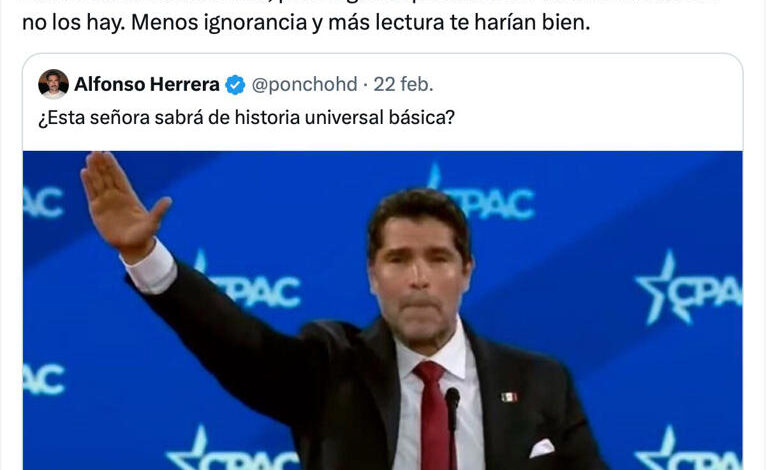Viewport: 768px width, 470px height.
Task: Click the flag lapel pin on the jacket
Action: [509, 397]
